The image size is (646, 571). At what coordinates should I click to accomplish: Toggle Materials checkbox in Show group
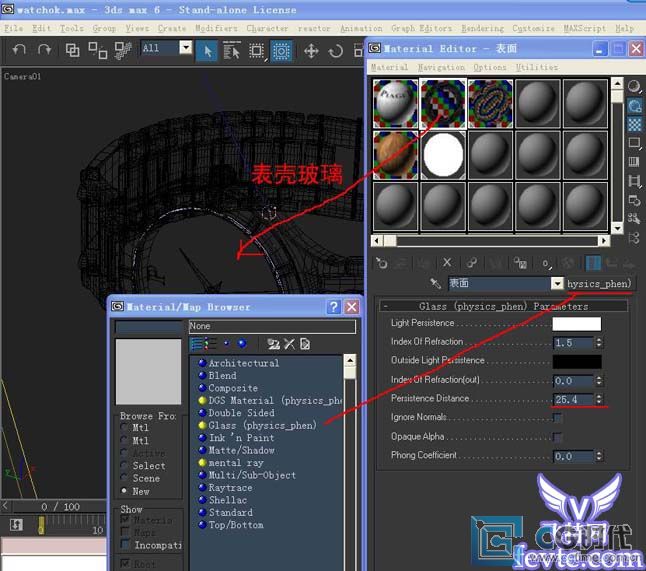coord(125,519)
